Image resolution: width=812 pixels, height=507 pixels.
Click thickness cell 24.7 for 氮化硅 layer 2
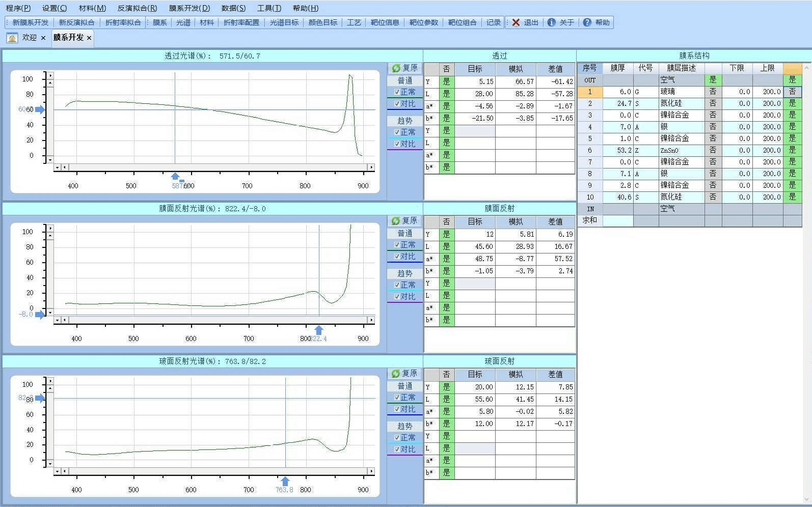pyautogui.click(x=618, y=103)
